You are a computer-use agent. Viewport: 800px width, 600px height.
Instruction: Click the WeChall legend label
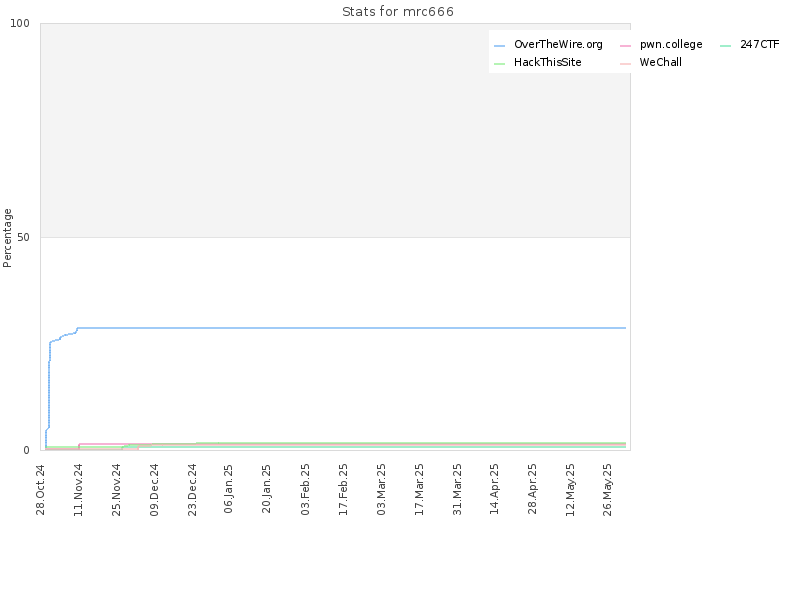(x=660, y=62)
